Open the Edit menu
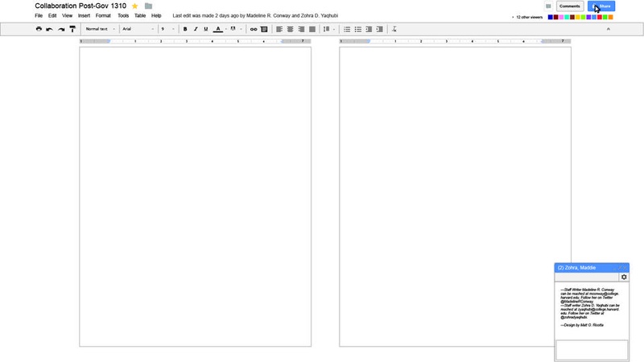The image size is (644, 362). click(x=52, y=15)
